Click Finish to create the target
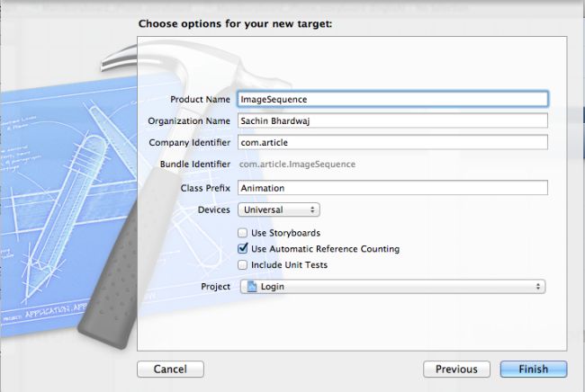The width and height of the screenshot is (585, 392). coord(534,369)
